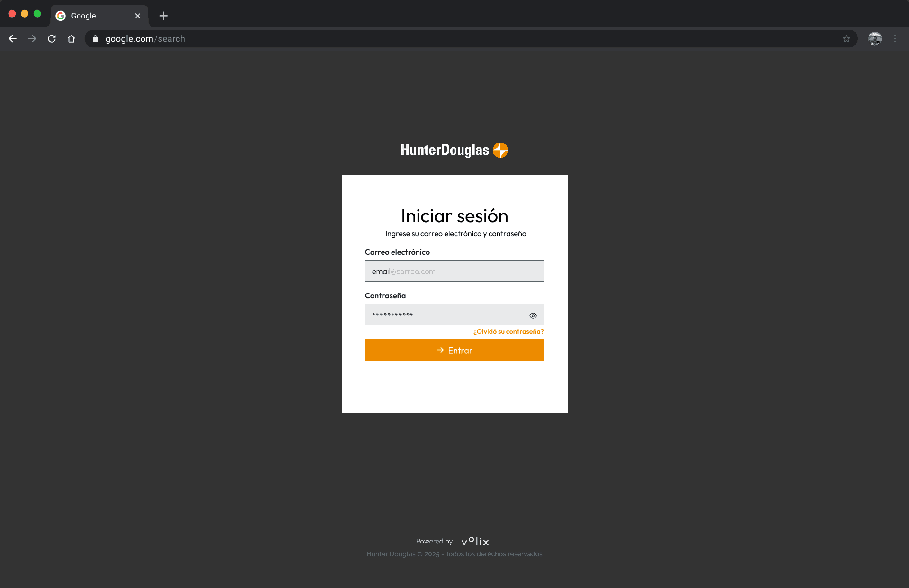This screenshot has height=588, width=909.
Task: Click the Iniciar sesión heading
Action: 454,216
